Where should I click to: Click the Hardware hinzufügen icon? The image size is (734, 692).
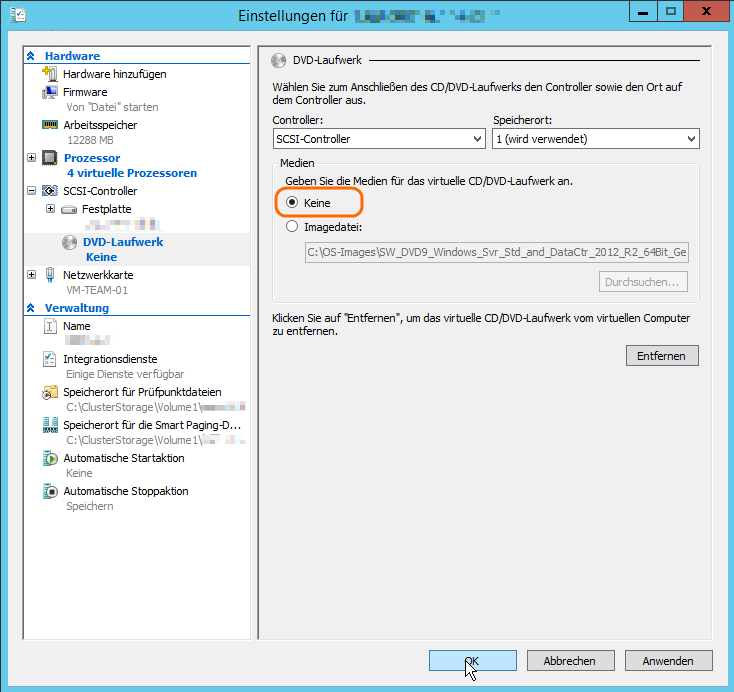tap(50, 74)
